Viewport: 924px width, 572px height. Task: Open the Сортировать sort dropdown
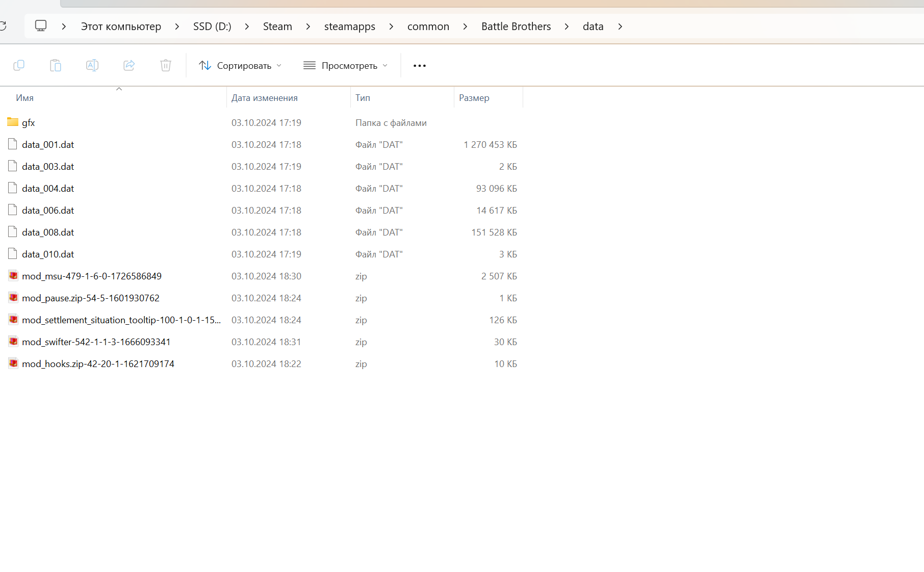coord(240,66)
